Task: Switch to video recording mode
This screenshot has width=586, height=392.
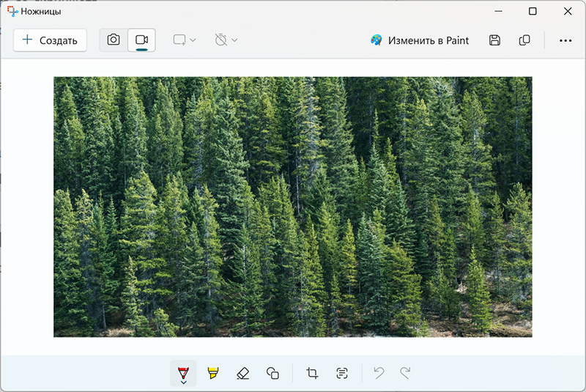Action: [141, 40]
